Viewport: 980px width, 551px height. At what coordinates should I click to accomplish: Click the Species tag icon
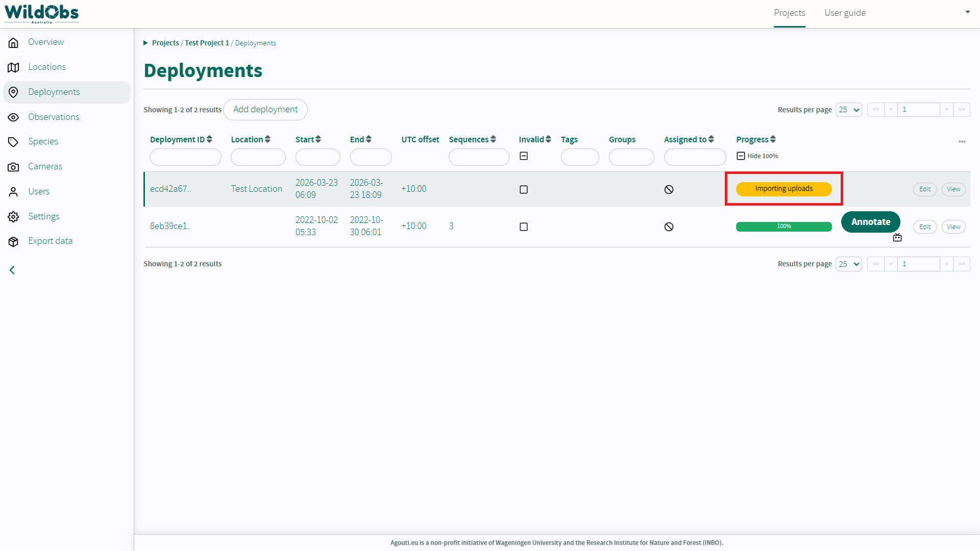tap(14, 142)
